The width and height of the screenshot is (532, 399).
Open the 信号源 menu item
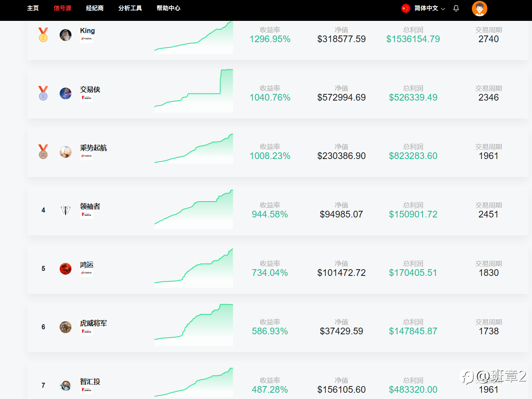63,8
